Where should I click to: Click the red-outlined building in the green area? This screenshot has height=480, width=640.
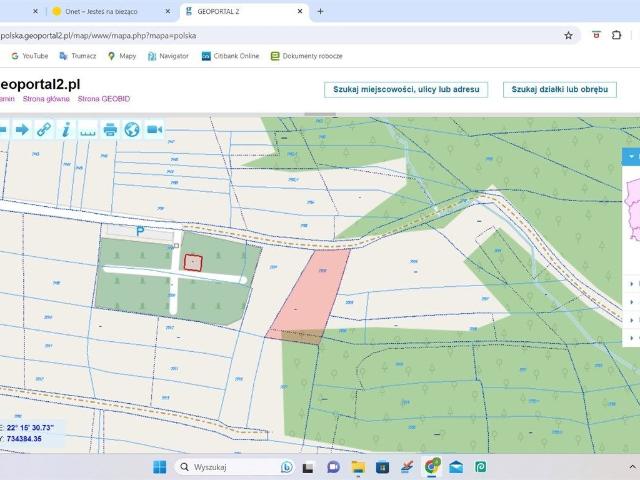coord(193,262)
